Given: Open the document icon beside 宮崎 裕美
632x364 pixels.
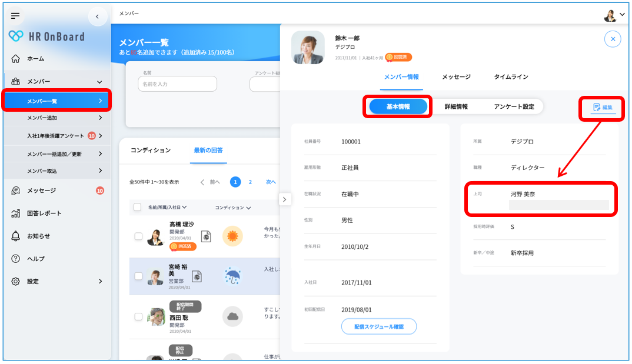Looking at the screenshot, I should (197, 276).
